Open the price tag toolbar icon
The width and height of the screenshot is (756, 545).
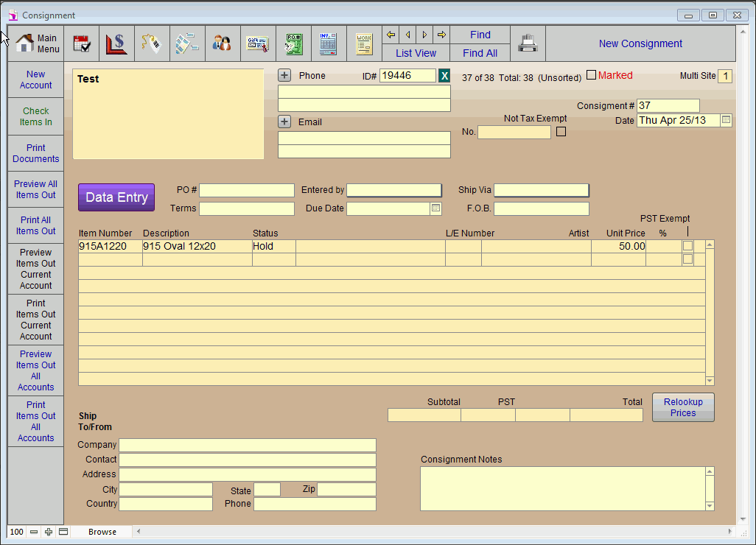tap(152, 43)
